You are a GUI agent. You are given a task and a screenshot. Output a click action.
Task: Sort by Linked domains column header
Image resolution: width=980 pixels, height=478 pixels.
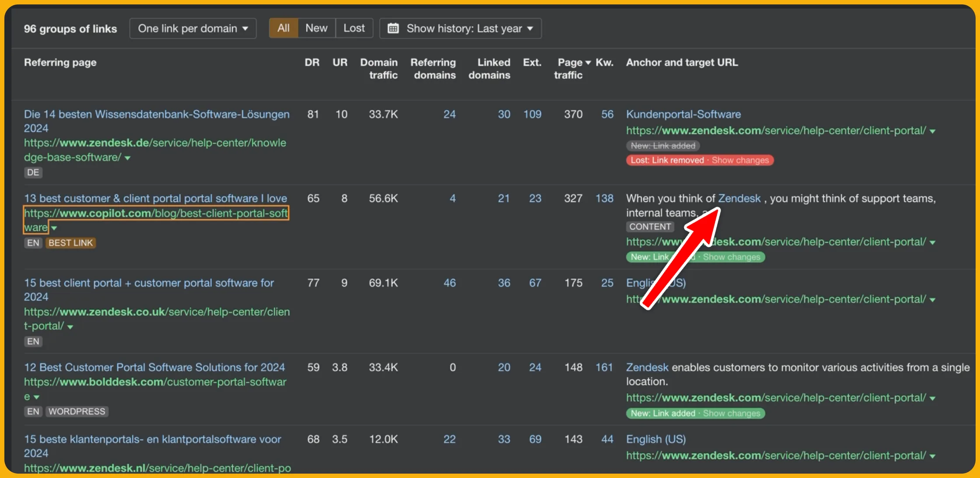click(490, 69)
